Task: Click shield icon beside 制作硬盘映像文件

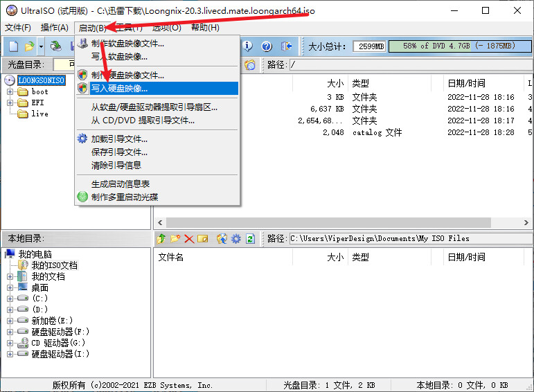Action: point(82,75)
